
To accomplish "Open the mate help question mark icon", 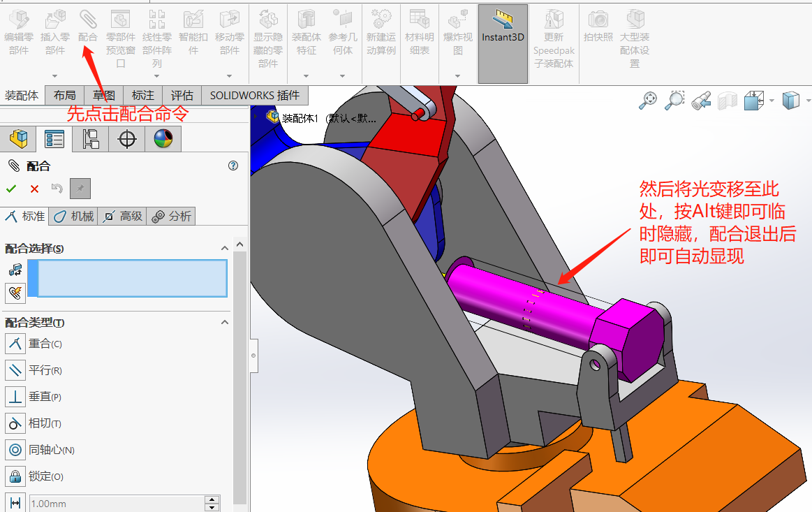I will point(233,166).
